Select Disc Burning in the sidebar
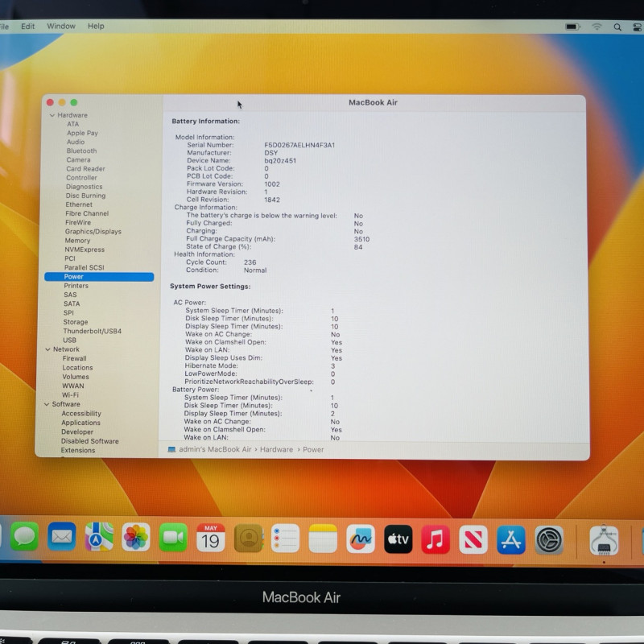 [85, 196]
